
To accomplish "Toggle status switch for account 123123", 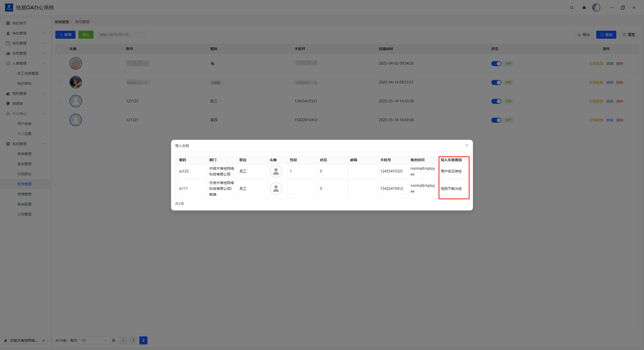I will click(x=496, y=101).
